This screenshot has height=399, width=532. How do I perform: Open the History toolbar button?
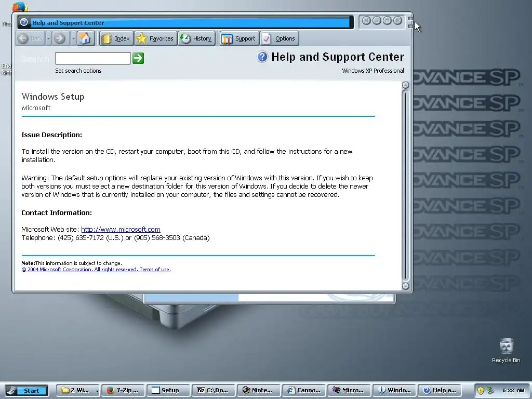[196, 38]
